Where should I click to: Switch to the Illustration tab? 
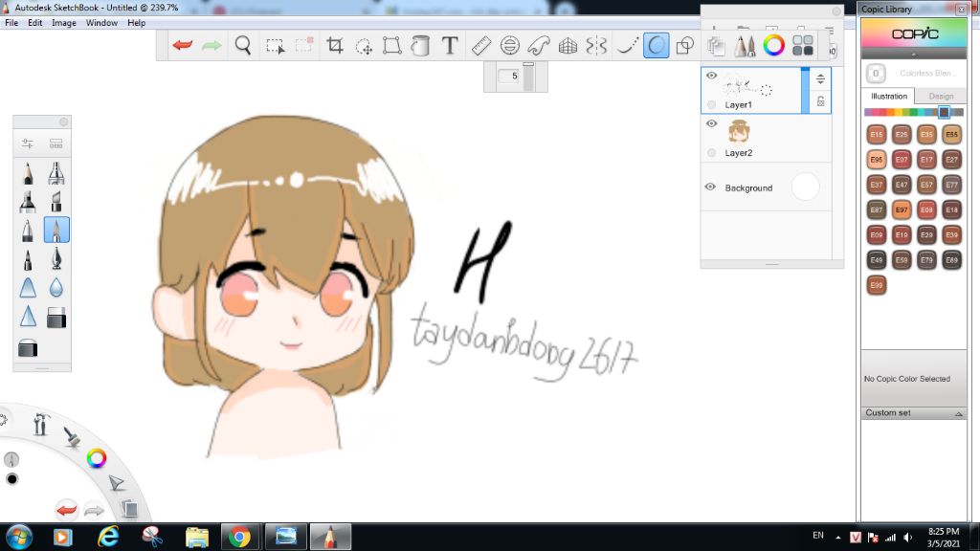point(889,97)
